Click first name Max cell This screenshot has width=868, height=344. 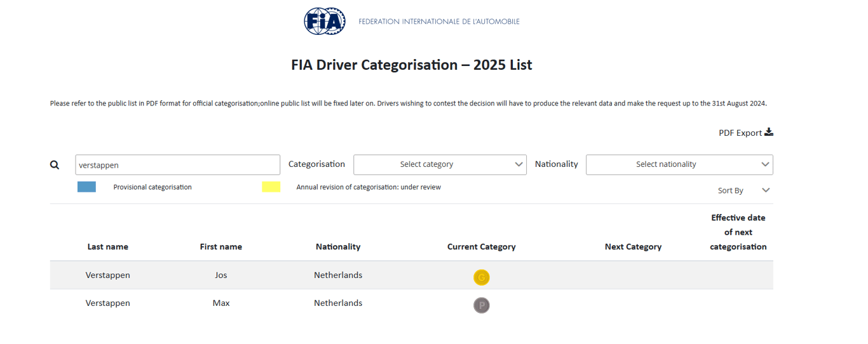coord(221,303)
